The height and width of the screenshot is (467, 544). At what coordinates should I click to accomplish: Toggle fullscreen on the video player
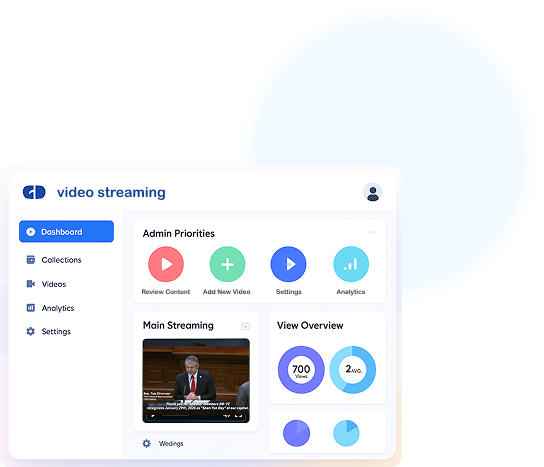(x=239, y=416)
